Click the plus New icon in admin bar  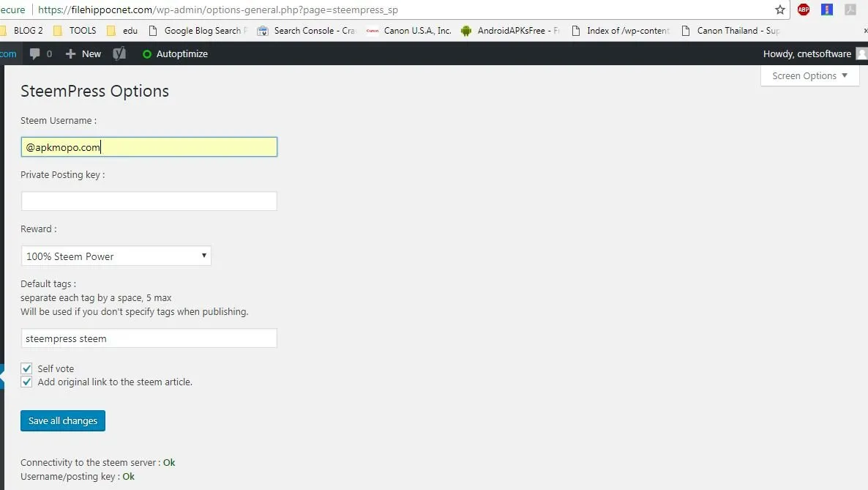tap(70, 53)
